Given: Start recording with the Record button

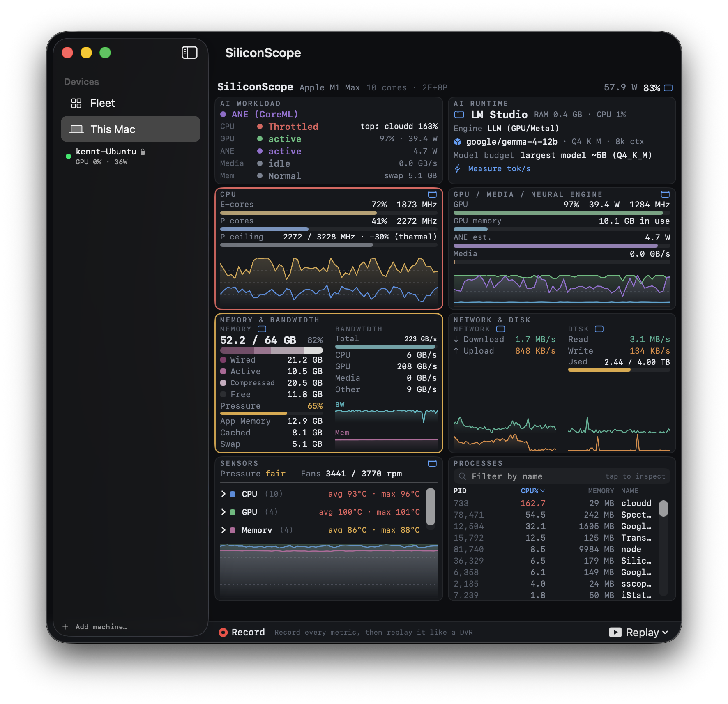Looking at the screenshot, I should point(242,633).
